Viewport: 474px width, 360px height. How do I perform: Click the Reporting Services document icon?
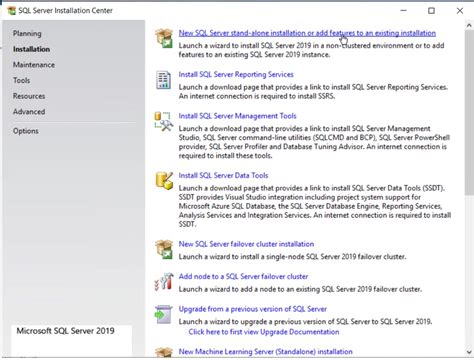[x=163, y=80]
